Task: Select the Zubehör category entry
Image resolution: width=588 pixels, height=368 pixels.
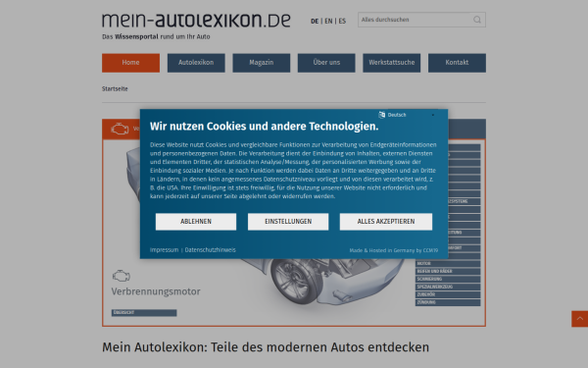Action: [x=448, y=294]
